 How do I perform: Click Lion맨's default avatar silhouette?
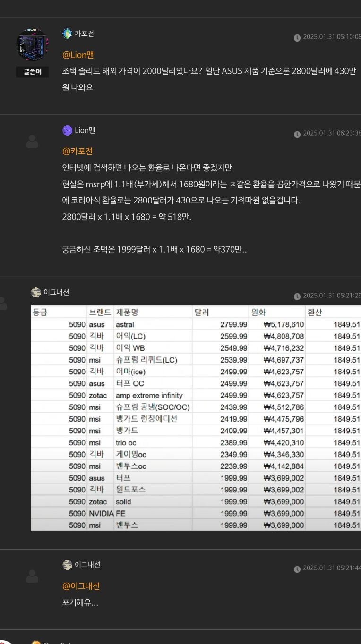pyautogui.click(x=32, y=141)
